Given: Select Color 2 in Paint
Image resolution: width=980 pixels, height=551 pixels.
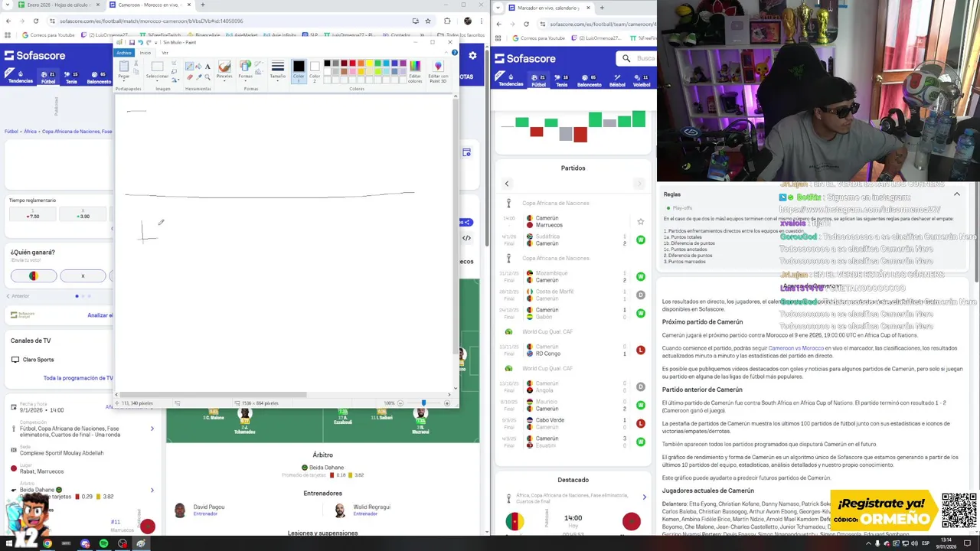Looking at the screenshot, I should [315, 70].
